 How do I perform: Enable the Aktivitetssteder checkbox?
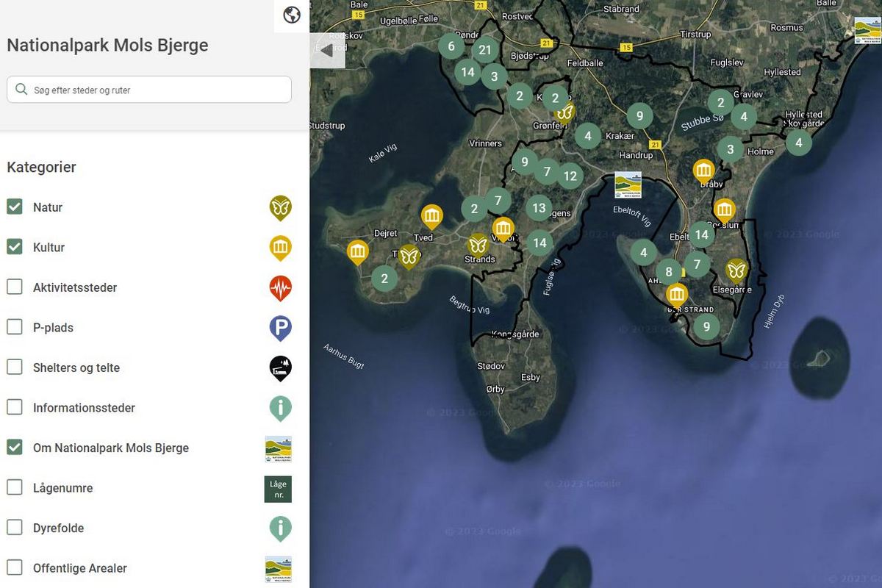pyautogui.click(x=15, y=287)
